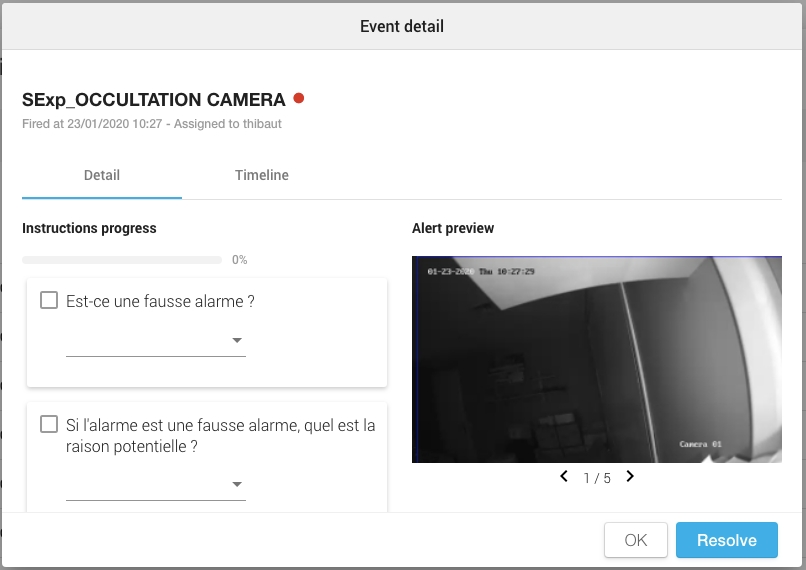Viewport: 806px width, 570px height.
Task: Click the instructions progress bar
Action: tap(122, 260)
